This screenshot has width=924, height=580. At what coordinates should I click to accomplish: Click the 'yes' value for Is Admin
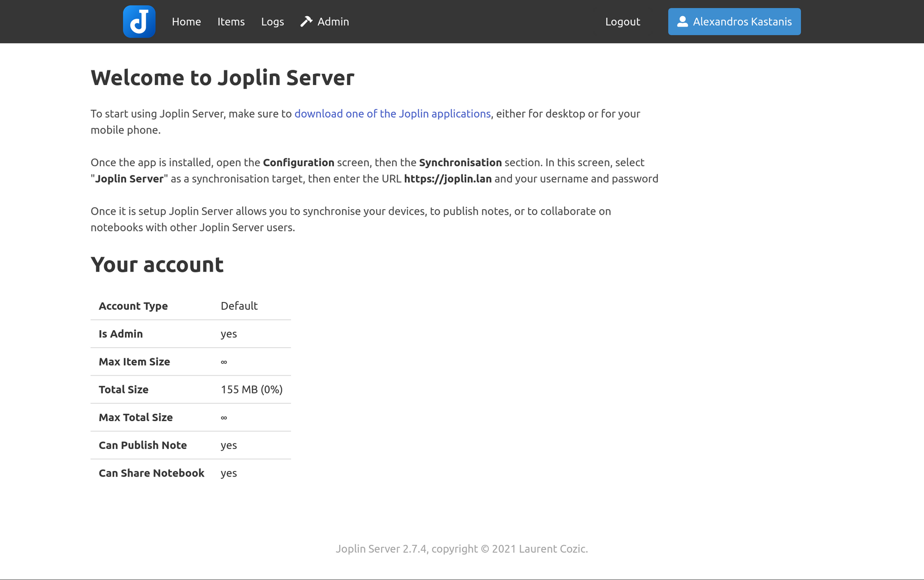[229, 334]
